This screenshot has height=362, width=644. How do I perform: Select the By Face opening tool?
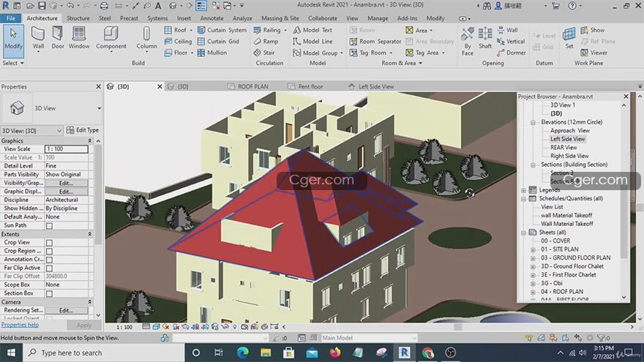(468, 41)
